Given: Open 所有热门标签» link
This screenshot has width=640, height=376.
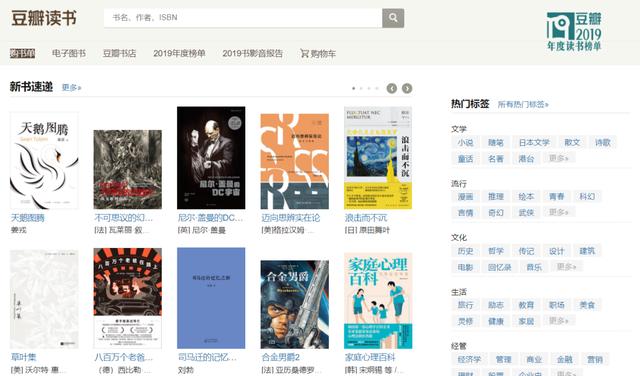Looking at the screenshot, I should (x=523, y=105).
